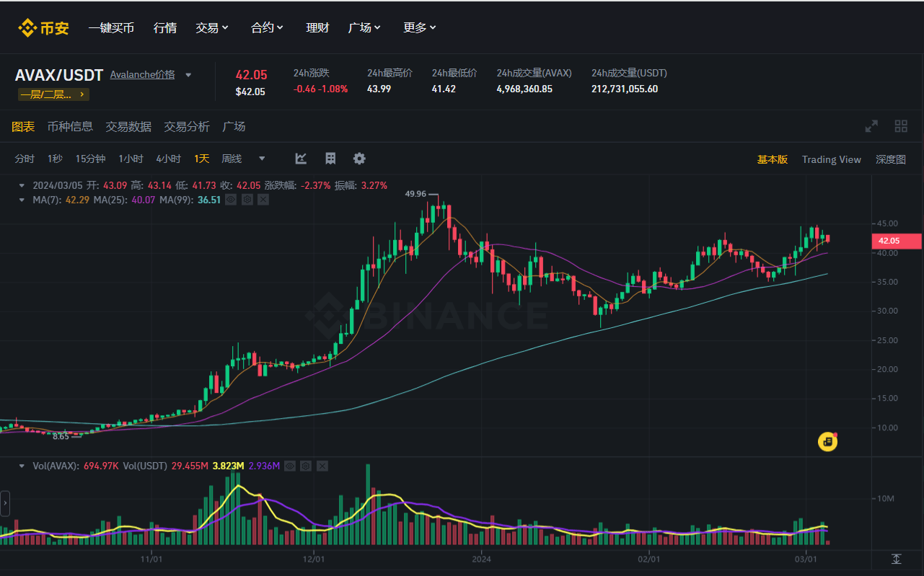Switch chart to 基本版 mode

[772, 159]
